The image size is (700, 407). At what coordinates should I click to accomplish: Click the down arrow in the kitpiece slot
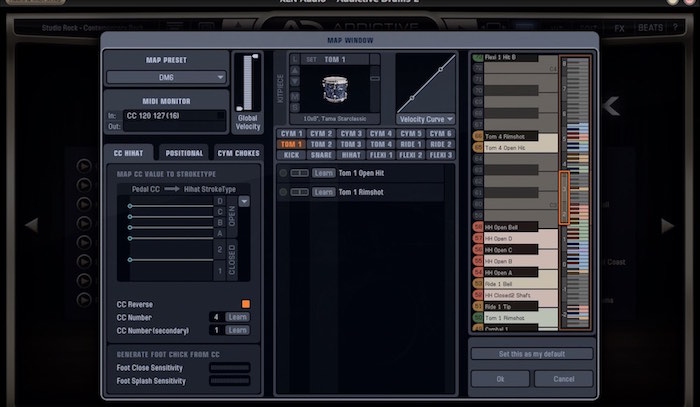(295, 82)
